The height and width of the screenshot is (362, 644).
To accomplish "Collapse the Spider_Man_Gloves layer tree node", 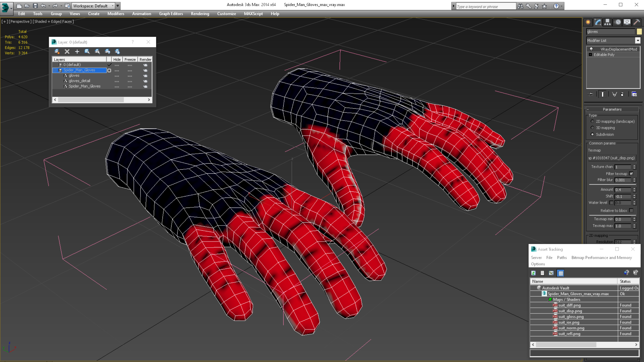I will coord(55,70).
